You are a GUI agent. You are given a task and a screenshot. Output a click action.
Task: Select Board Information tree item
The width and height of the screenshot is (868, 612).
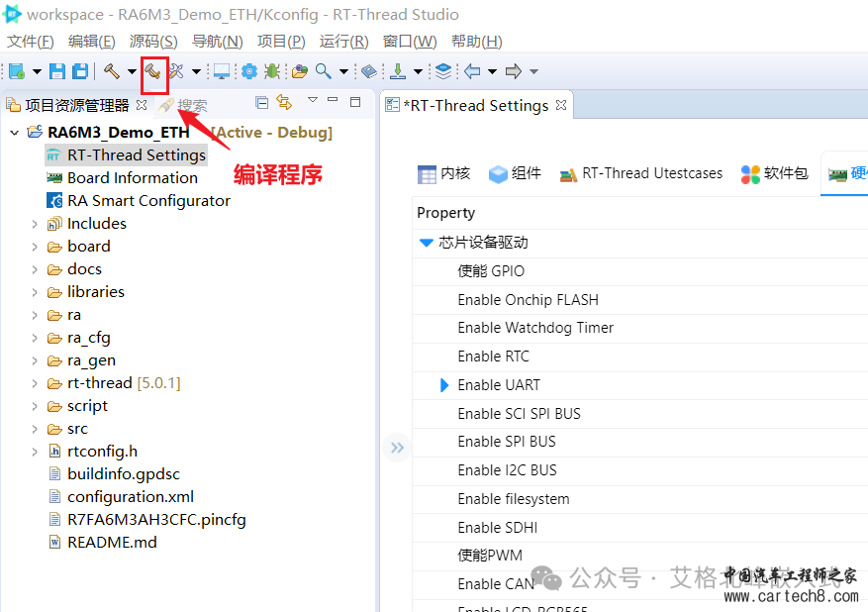tap(122, 178)
